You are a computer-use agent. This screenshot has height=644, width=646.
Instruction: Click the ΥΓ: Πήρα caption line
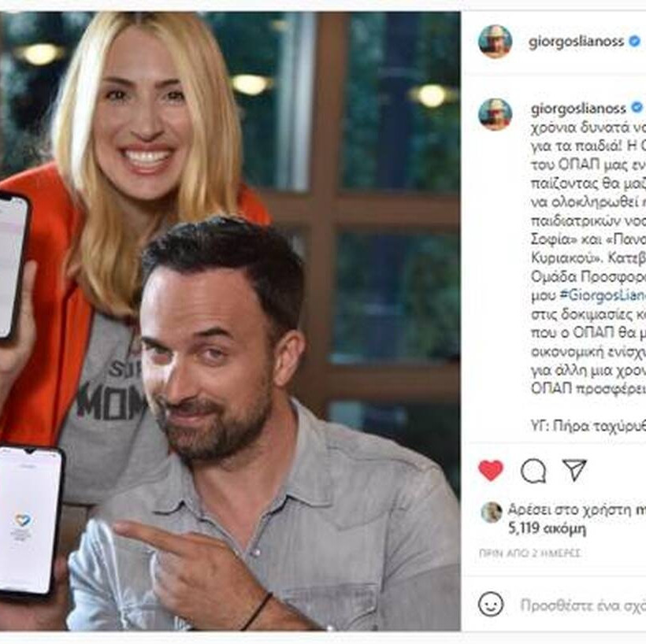tap(588, 426)
